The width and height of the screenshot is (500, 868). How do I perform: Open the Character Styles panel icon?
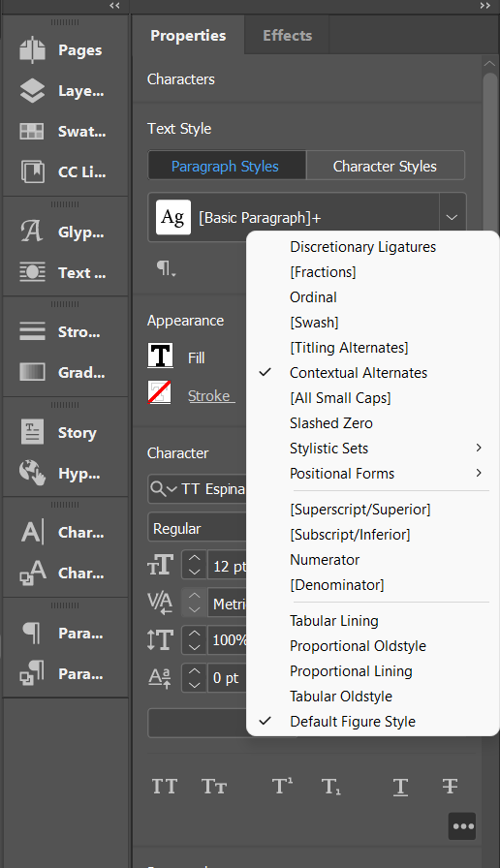[x=32, y=573]
